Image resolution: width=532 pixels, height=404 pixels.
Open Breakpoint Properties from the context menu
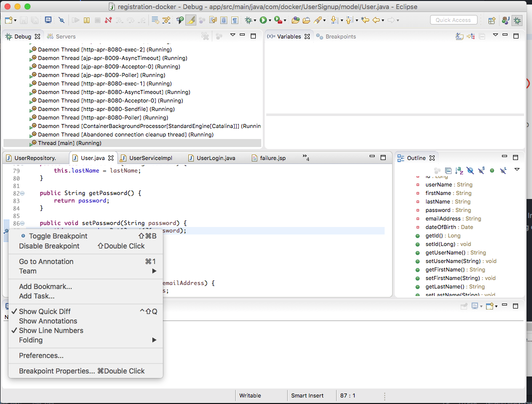[x=57, y=371]
